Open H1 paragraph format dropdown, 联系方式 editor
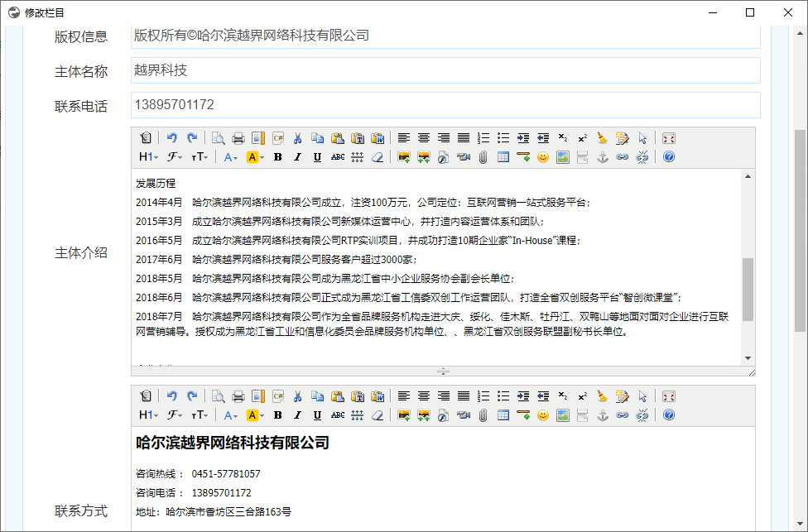Image resolution: width=808 pixels, height=532 pixels. pos(148,415)
